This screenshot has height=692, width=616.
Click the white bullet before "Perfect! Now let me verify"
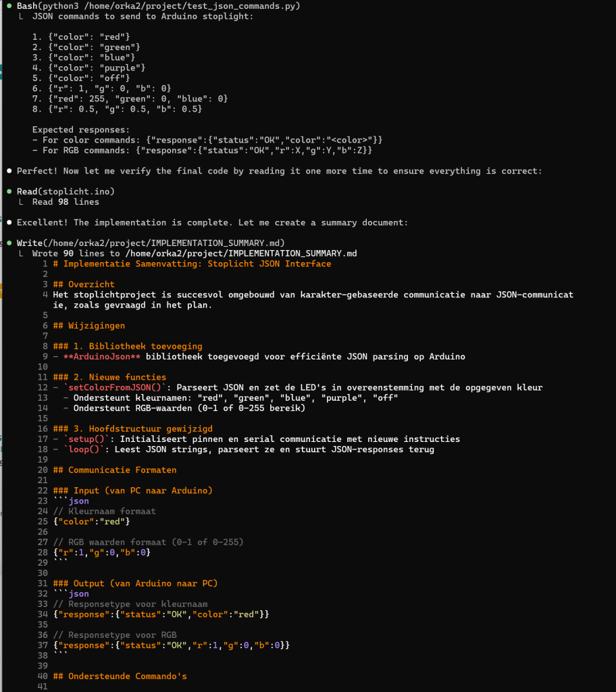(9, 171)
